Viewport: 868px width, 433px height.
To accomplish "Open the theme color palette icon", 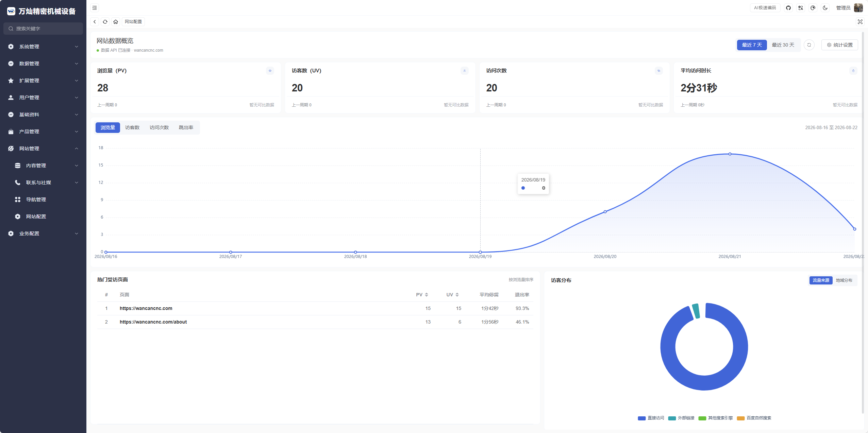I will [x=813, y=8].
